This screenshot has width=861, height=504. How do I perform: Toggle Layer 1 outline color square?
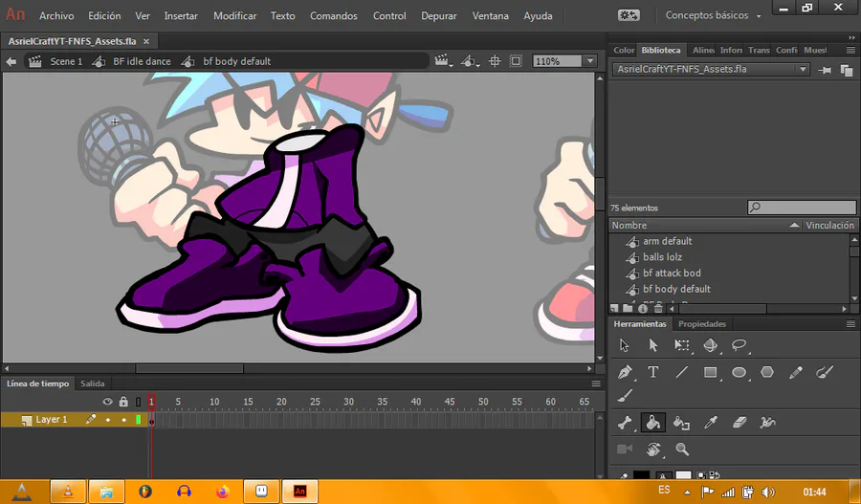(x=138, y=420)
